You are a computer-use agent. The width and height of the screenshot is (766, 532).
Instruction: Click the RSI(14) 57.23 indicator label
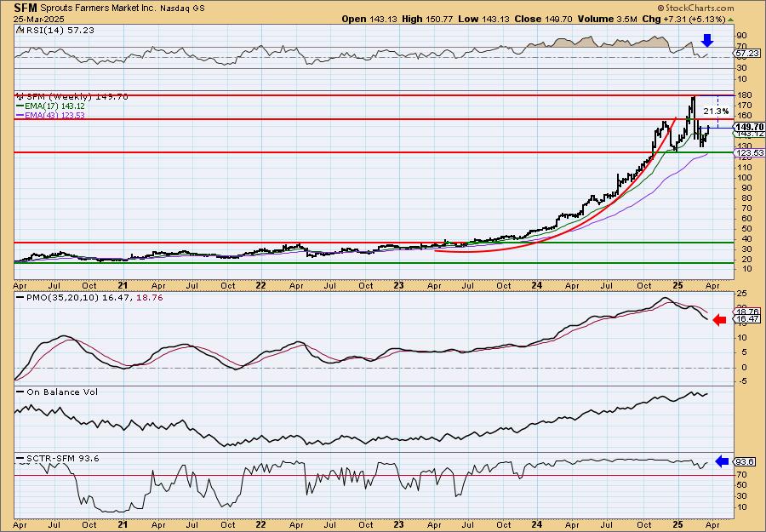(x=55, y=30)
